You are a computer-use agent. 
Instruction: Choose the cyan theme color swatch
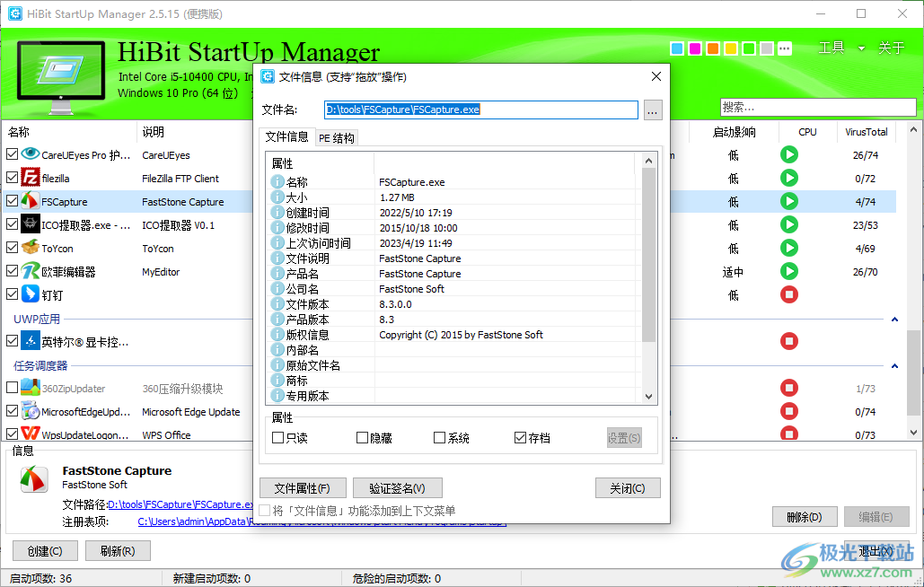677,48
